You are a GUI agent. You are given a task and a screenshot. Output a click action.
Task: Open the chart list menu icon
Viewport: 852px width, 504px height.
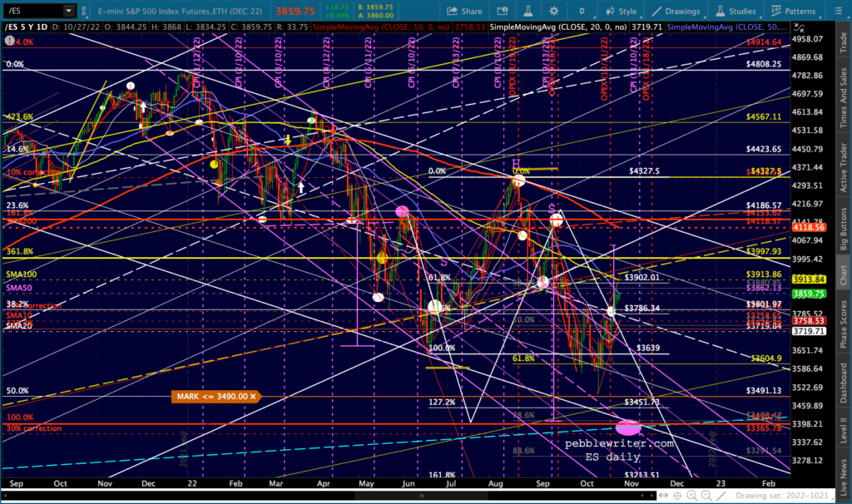(x=837, y=11)
